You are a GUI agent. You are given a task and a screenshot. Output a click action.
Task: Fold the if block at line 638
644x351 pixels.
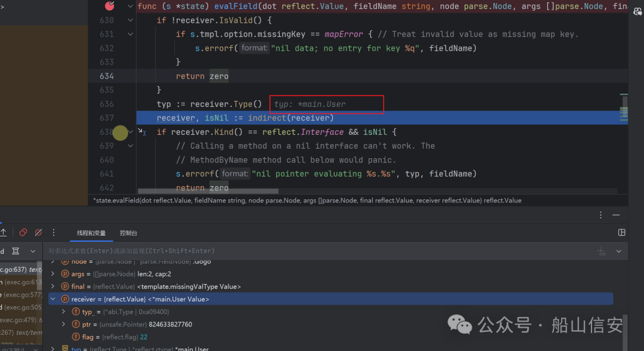click(130, 132)
